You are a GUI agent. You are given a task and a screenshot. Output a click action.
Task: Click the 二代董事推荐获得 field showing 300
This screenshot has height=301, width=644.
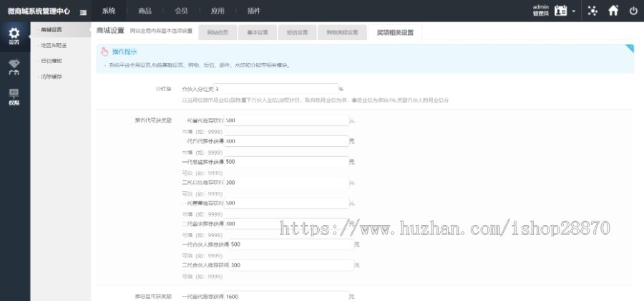click(286, 224)
